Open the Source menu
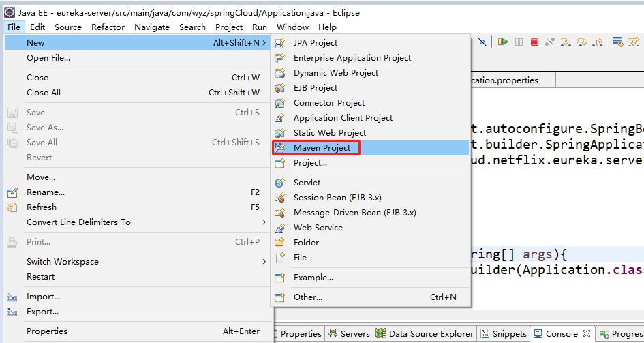The height and width of the screenshot is (343, 644). pyautogui.click(x=68, y=27)
